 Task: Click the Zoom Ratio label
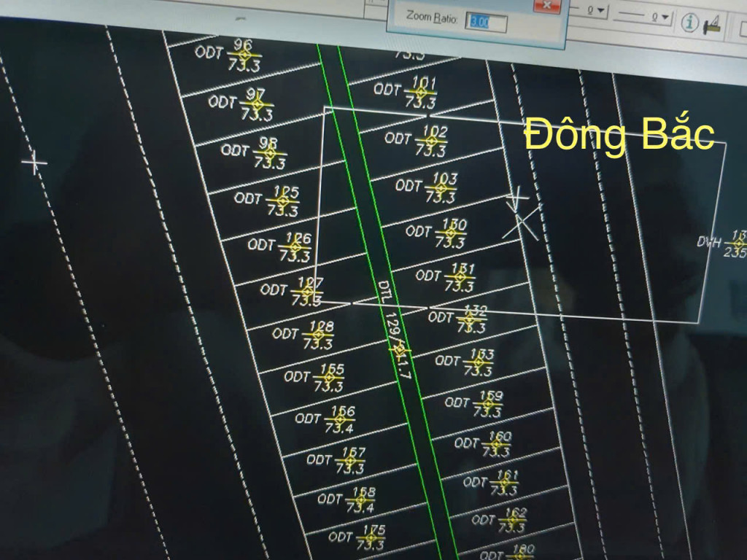[432, 18]
